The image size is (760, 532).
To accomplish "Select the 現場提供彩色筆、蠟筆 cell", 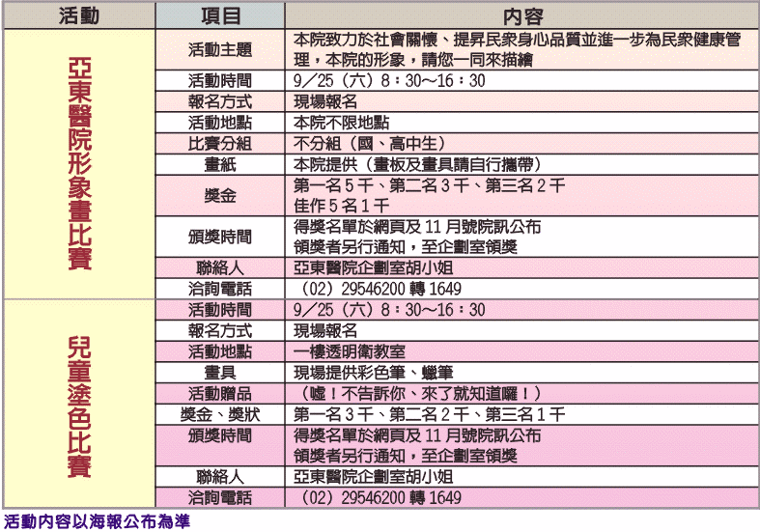I will tap(522, 373).
